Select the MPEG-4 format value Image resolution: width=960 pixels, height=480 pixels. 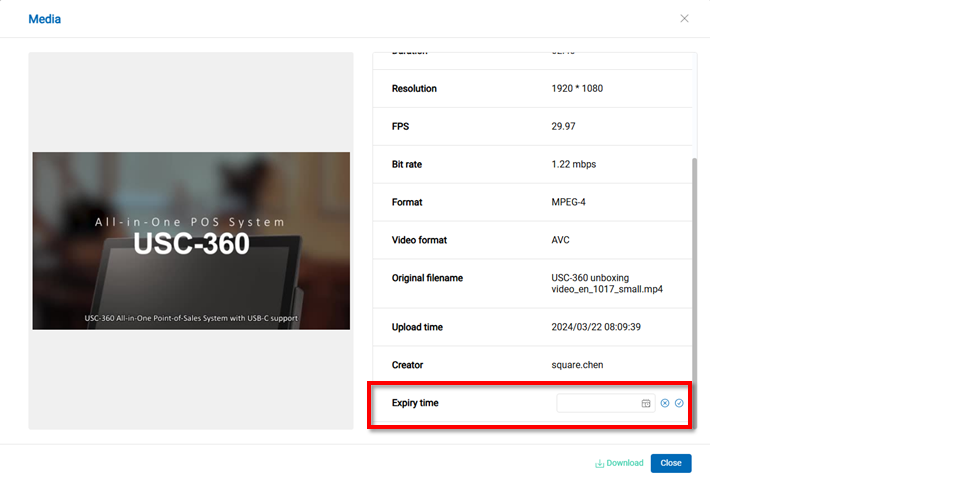click(x=568, y=202)
